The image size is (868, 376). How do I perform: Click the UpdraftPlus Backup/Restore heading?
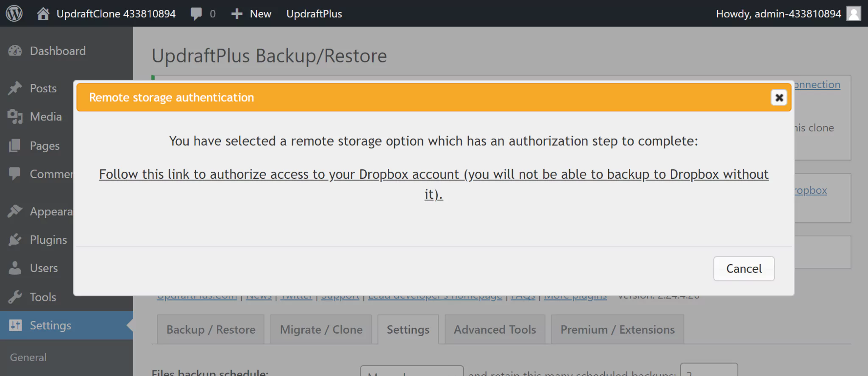pyautogui.click(x=269, y=56)
